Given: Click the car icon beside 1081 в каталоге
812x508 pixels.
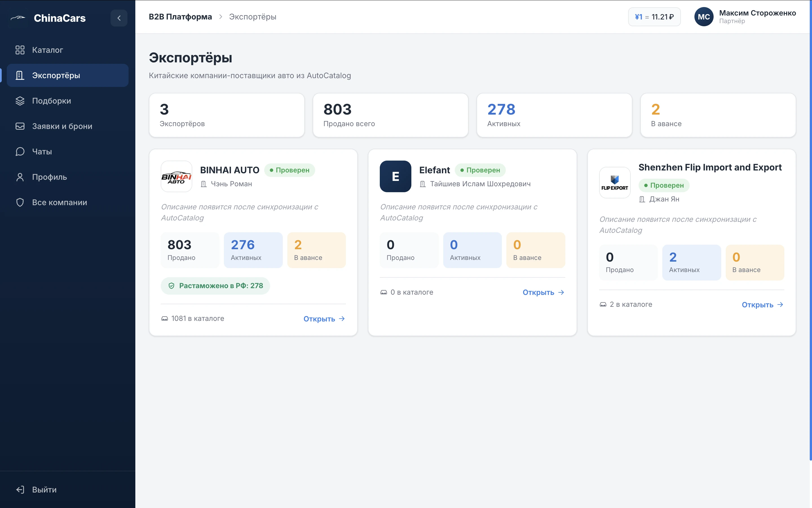Looking at the screenshot, I should (x=164, y=319).
